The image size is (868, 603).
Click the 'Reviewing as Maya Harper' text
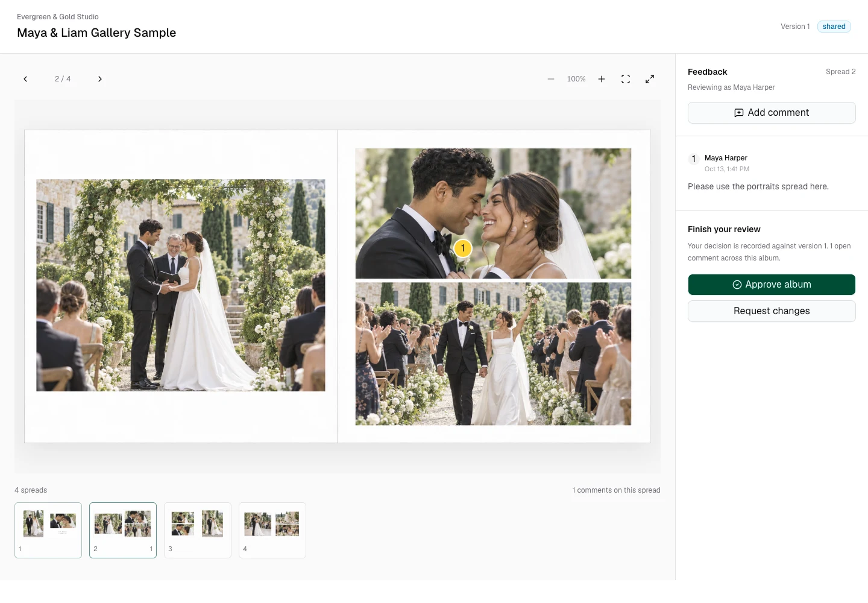click(731, 87)
